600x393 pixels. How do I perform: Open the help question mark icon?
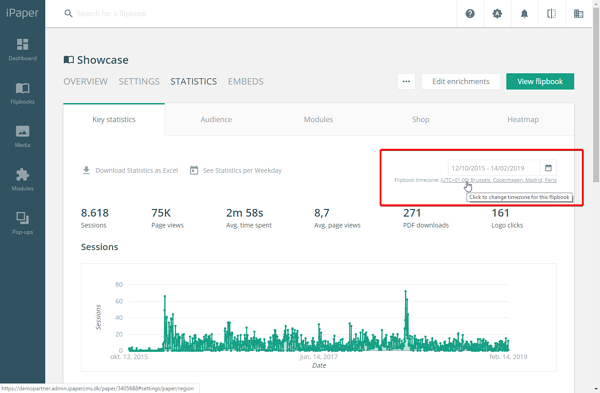470,14
